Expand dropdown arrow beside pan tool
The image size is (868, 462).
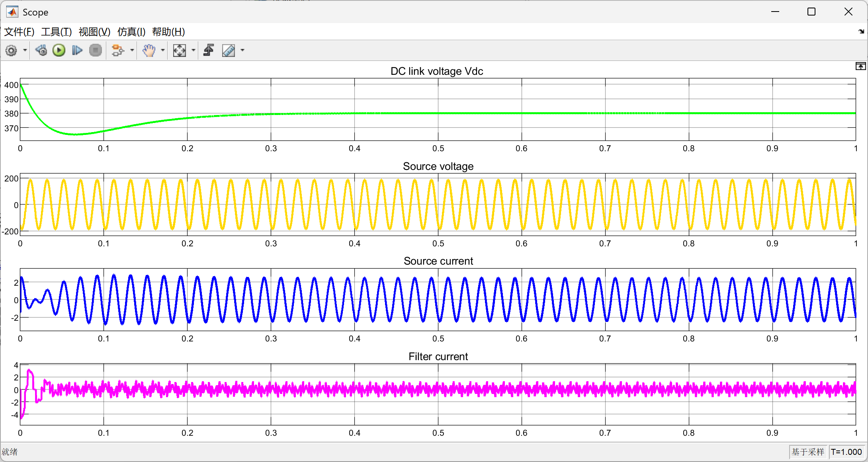pyautogui.click(x=162, y=51)
